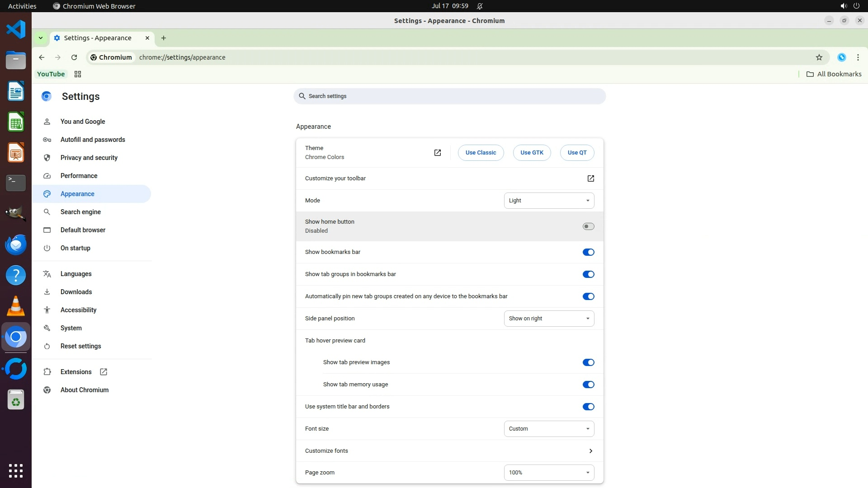This screenshot has height=488, width=868.
Task: Turn off Show bookmarks bar toggle
Action: click(588, 252)
